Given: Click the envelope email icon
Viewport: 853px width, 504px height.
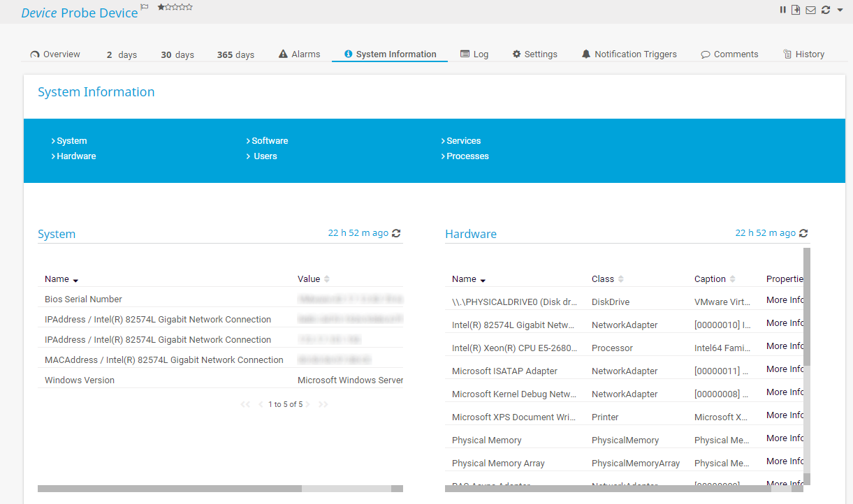Looking at the screenshot, I should [811, 10].
